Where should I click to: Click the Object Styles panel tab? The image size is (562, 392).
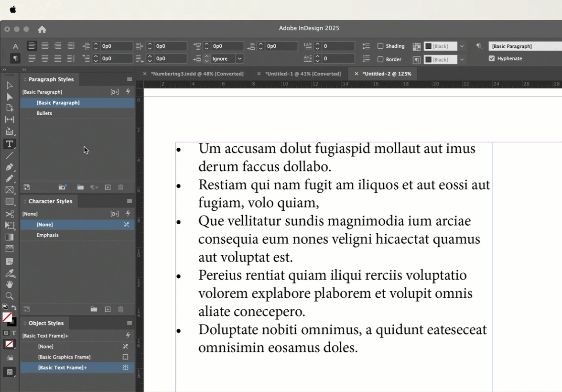45,323
